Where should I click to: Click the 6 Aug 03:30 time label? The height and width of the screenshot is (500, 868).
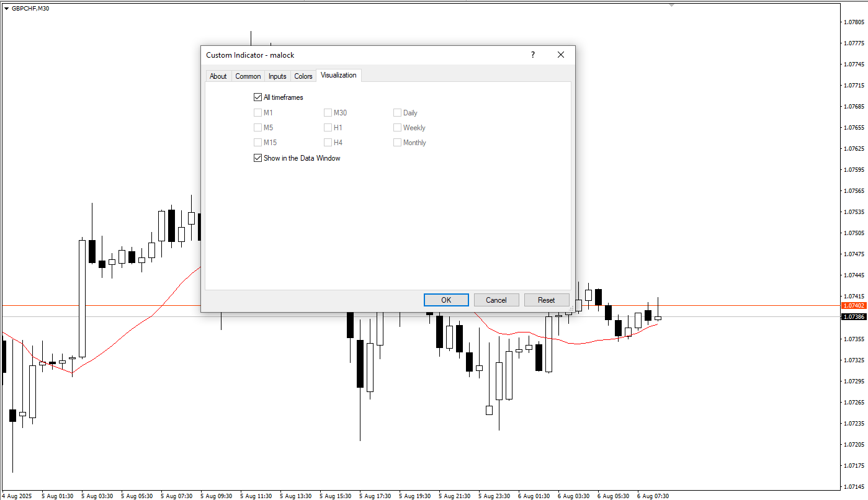pos(573,496)
